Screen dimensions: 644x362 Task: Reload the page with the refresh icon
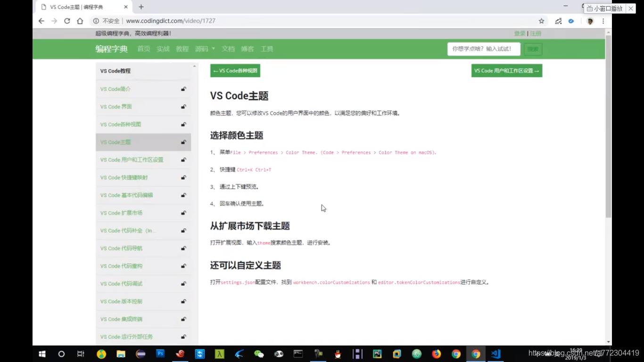[67, 21]
